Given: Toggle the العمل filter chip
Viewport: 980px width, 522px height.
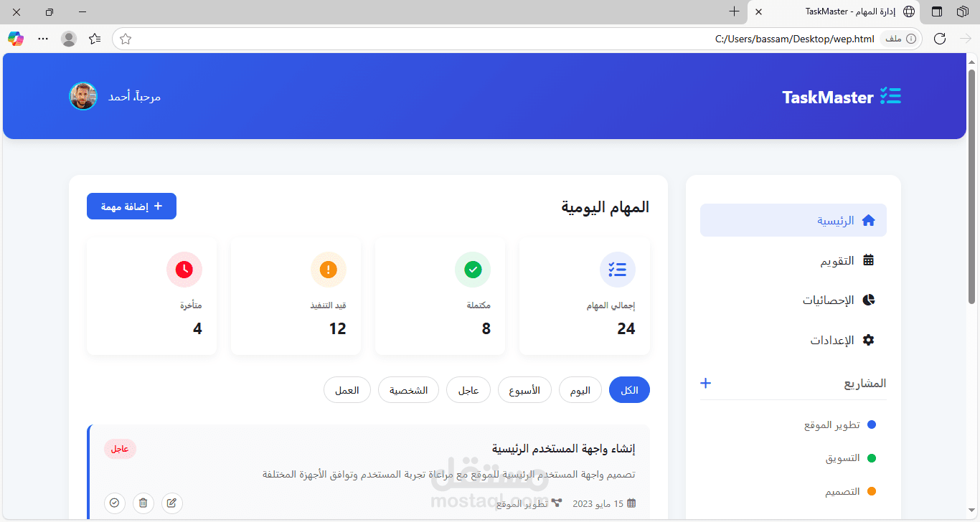Looking at the screenshot, I should point(347,389).
